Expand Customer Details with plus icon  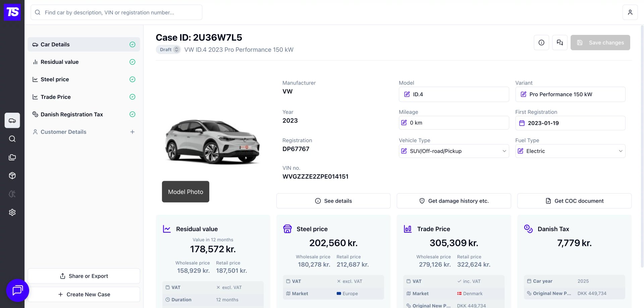[x=132, y=132]
